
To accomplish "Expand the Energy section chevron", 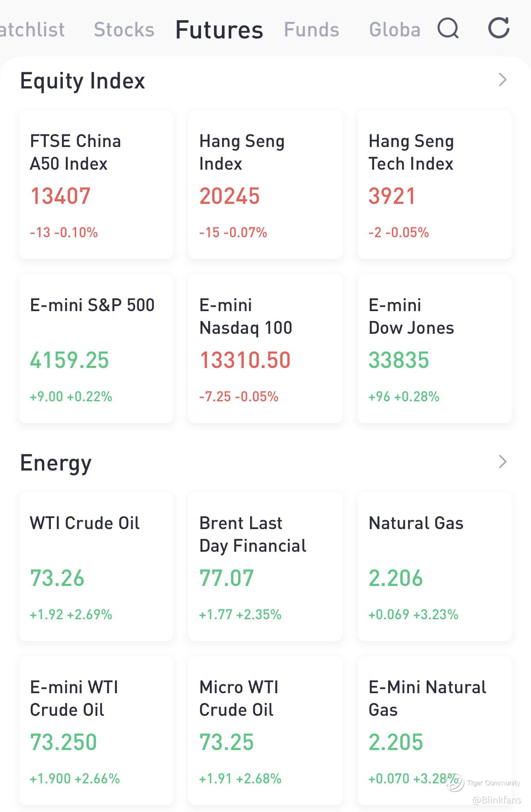I will pos(502,462).
